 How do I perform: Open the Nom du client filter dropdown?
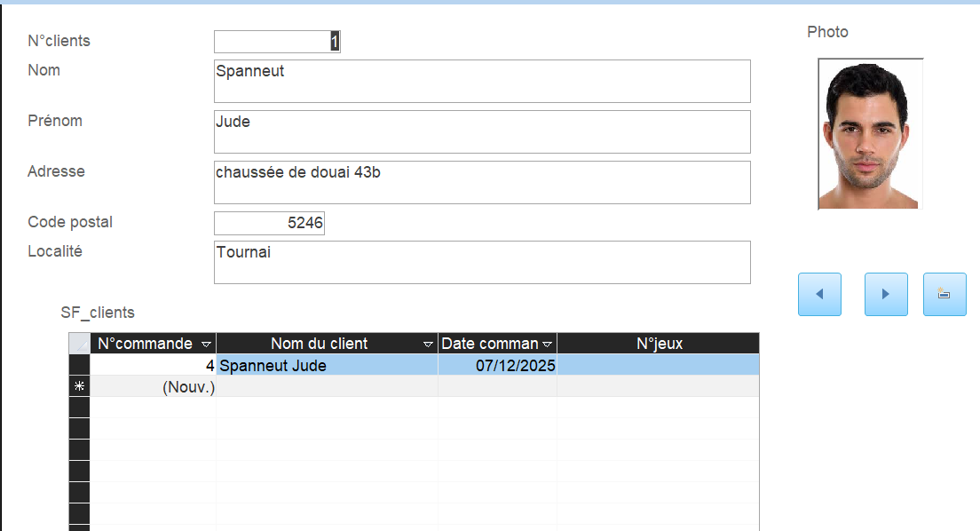[x=429, y=344]
